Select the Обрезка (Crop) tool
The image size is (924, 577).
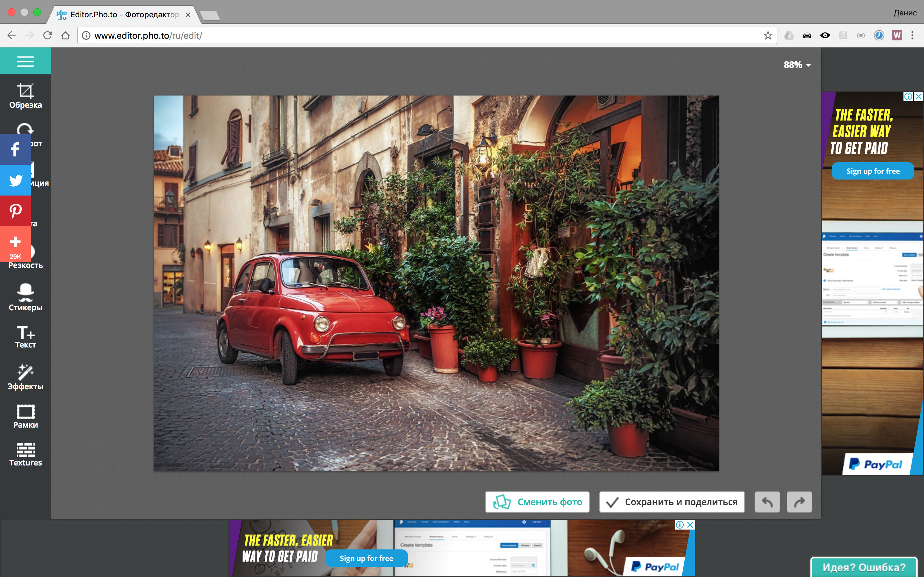point(25,95)
